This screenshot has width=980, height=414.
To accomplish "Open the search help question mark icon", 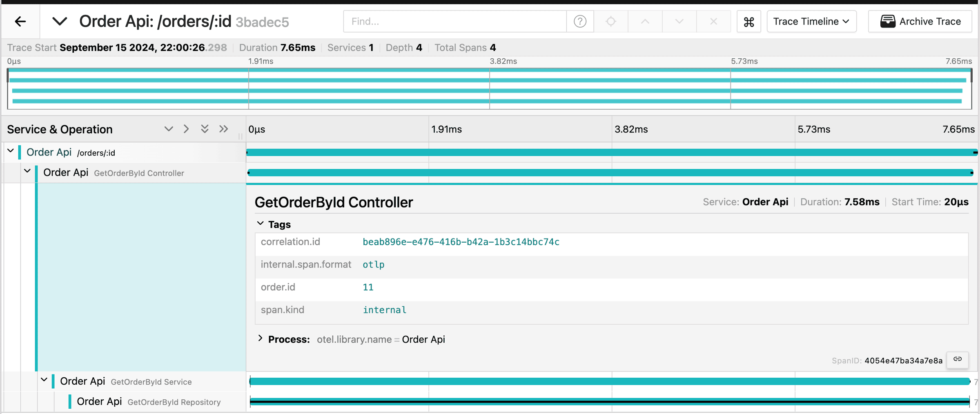I will point(580,22).
